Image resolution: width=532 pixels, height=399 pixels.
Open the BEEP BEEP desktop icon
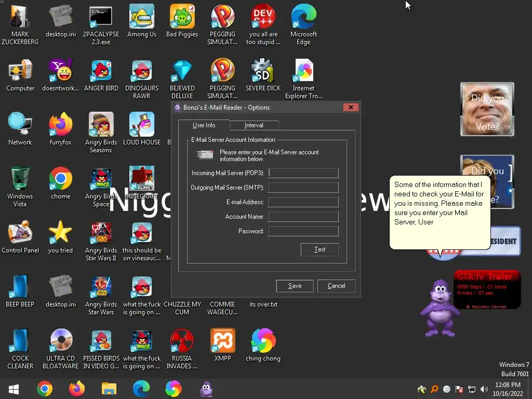click(20, 291)
